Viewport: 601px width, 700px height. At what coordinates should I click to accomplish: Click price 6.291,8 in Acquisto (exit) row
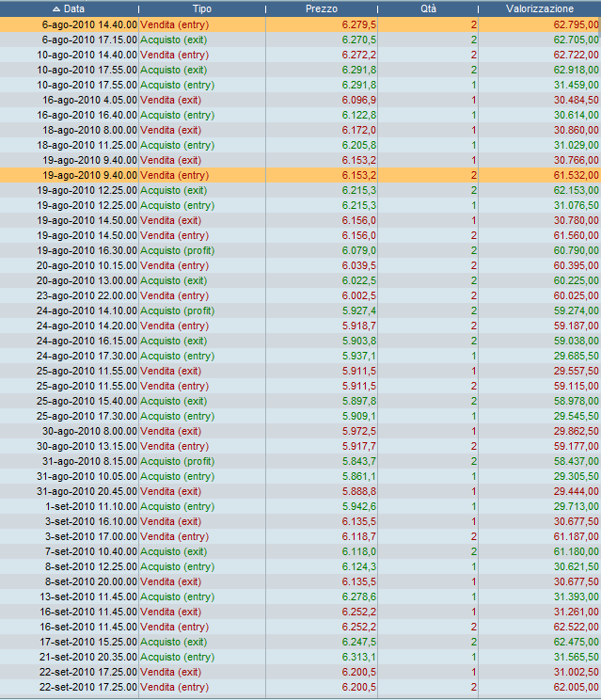(359, 70)
